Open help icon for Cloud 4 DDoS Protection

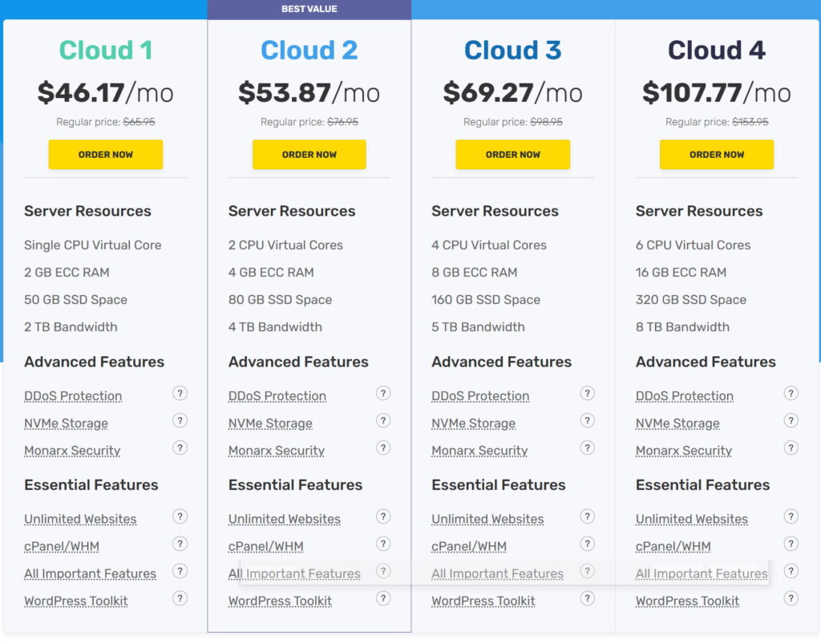click(791, 393)
